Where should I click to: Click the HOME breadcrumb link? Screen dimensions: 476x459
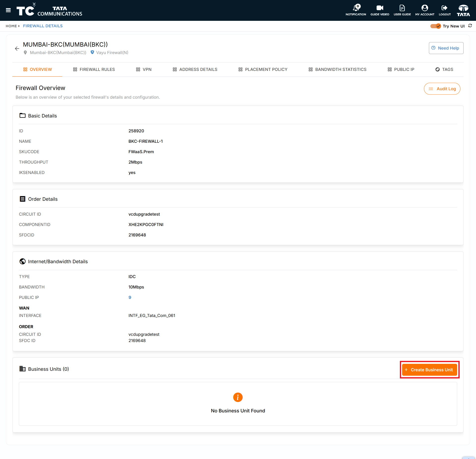[x=11, y=26]
